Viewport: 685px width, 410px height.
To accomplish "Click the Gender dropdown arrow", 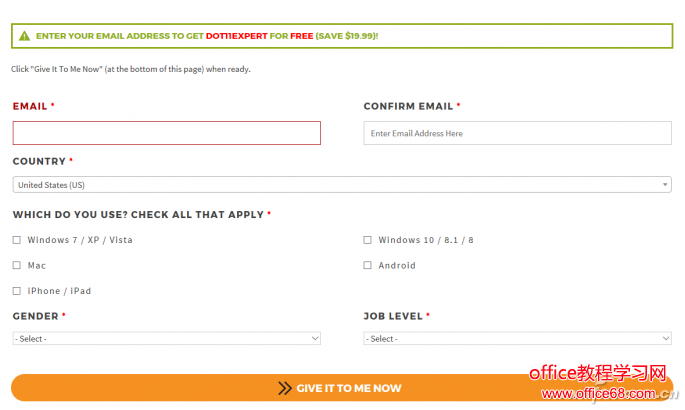I will [315, 339].
